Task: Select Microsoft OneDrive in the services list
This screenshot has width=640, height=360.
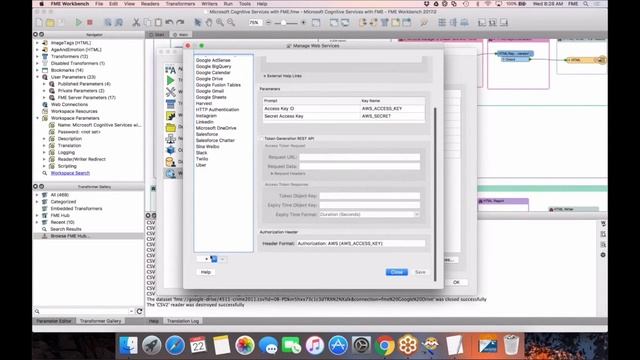Action: 216,128
